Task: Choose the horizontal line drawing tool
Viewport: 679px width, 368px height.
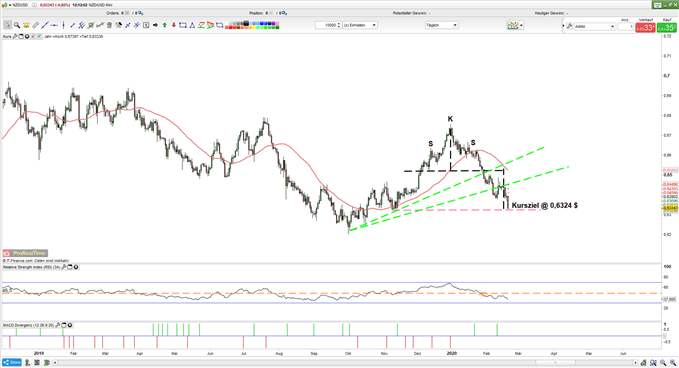Action: click(54, 25)
